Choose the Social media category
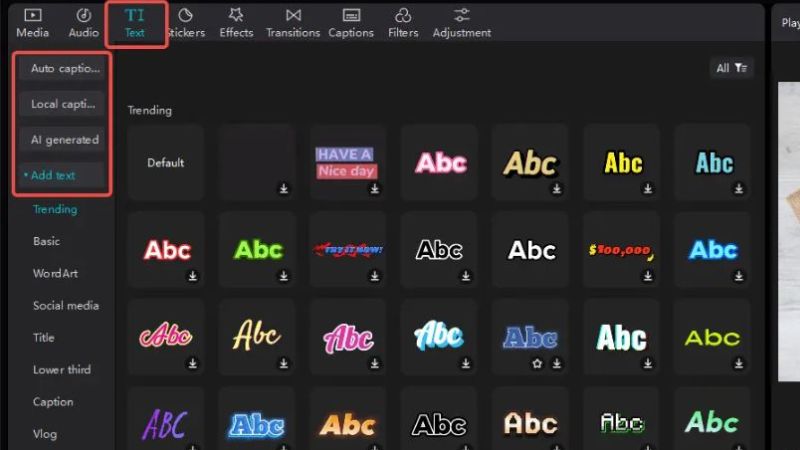 66,306
